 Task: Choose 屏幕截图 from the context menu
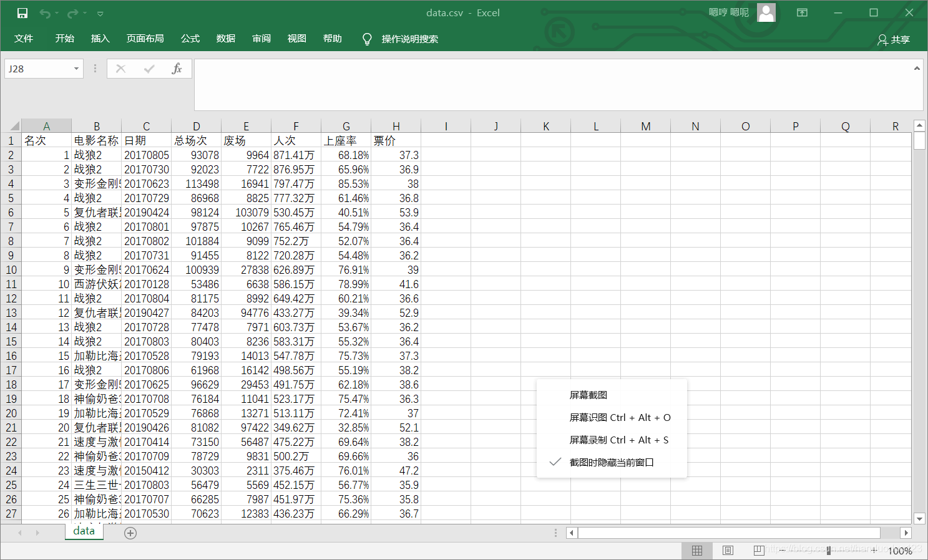point(612,395)
